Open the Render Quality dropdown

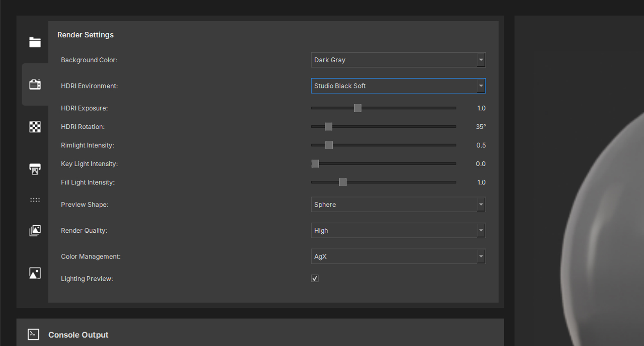click(x=398, y=230)
